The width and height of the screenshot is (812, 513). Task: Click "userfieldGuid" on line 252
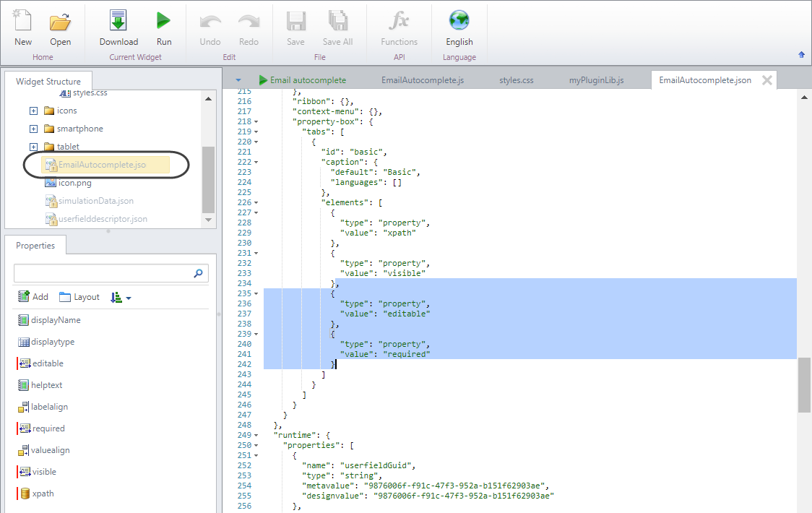377,465
